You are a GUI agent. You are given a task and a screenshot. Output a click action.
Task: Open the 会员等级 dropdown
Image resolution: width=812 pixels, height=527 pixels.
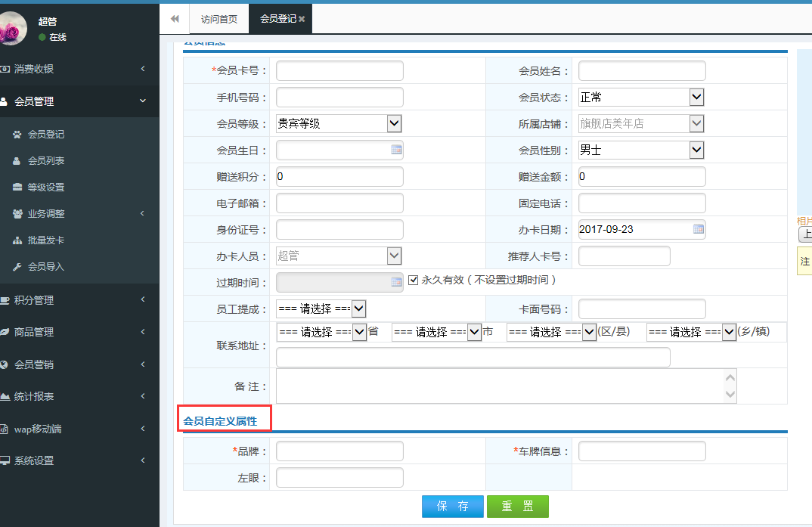pos(394,123)
